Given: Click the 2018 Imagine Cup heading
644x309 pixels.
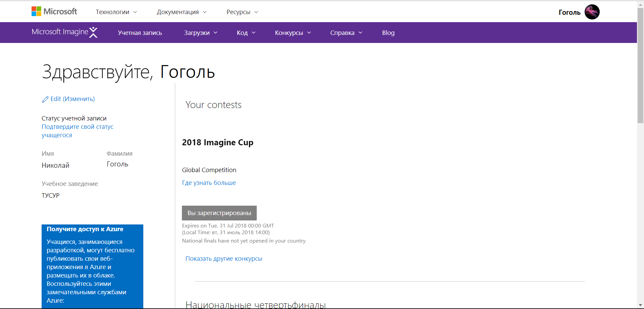Looking at the screenshot, I should pos(217,143).
